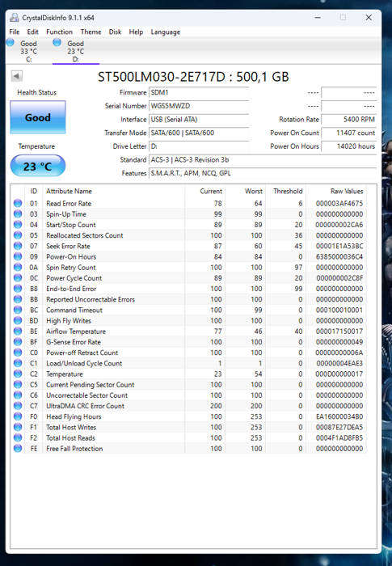Click the Serial Number field
Image resolution: width=392 pixels, height=566 pixels.
199,106
